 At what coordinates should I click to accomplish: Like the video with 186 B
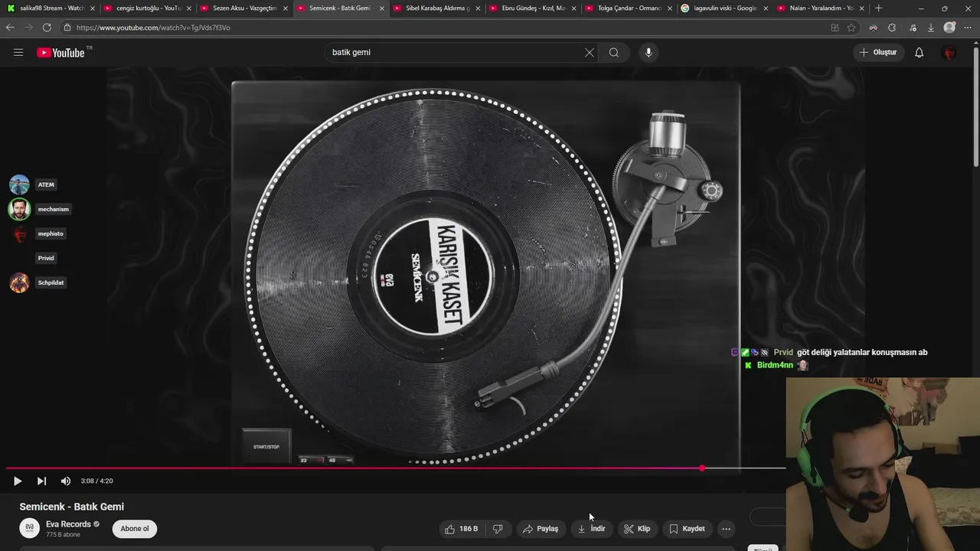coord(462,529)
